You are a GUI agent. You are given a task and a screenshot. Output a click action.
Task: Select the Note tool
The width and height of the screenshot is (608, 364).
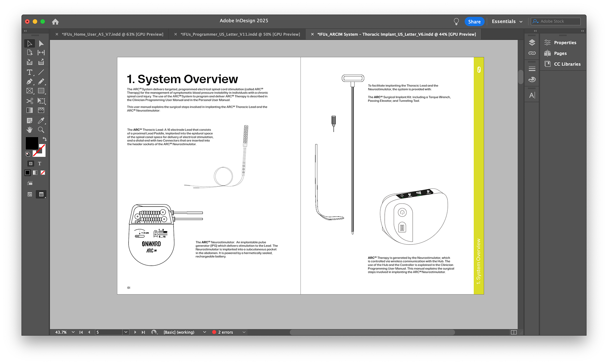[29, 120]
